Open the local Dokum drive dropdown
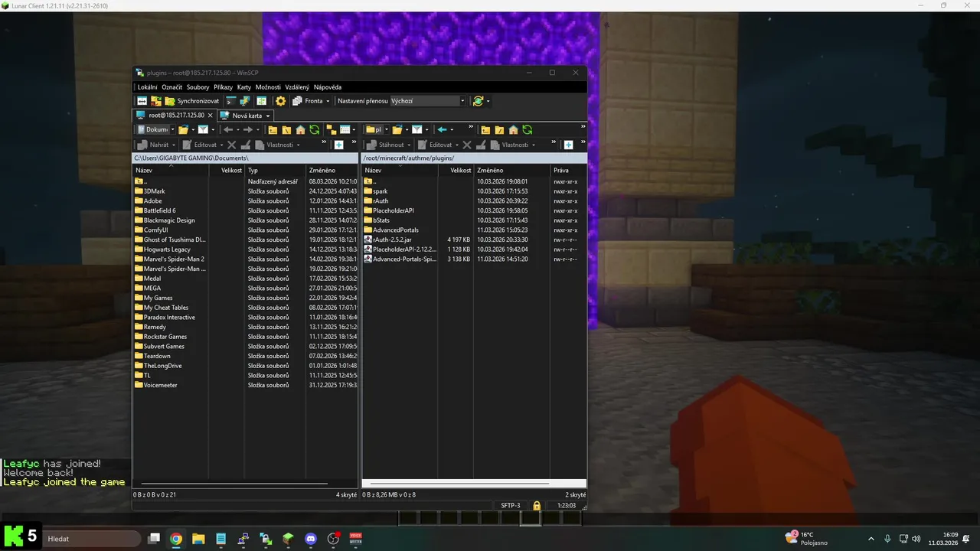The width and height of the screenshot is (980, 551). (x=173, y=129)
